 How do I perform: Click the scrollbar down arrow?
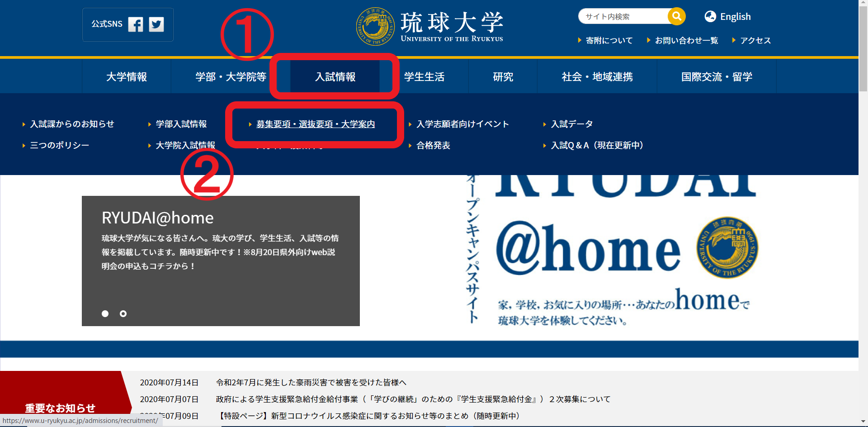[x=863, y=422]
